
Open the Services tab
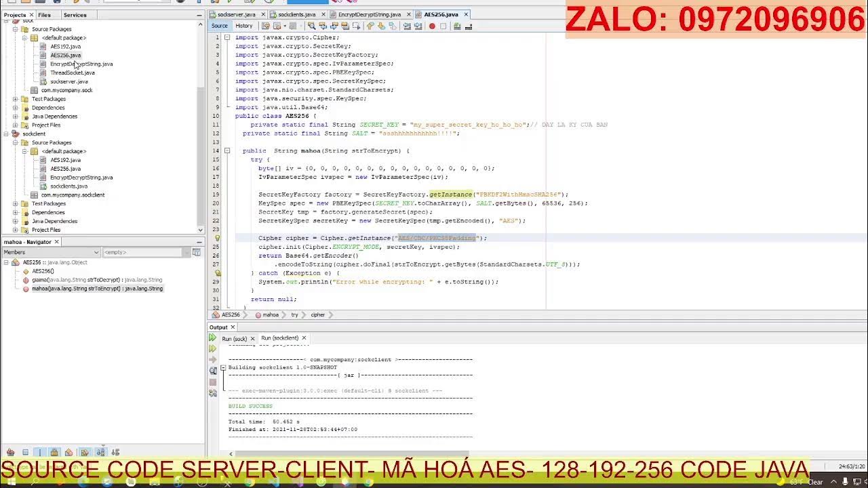click(75, 14)
